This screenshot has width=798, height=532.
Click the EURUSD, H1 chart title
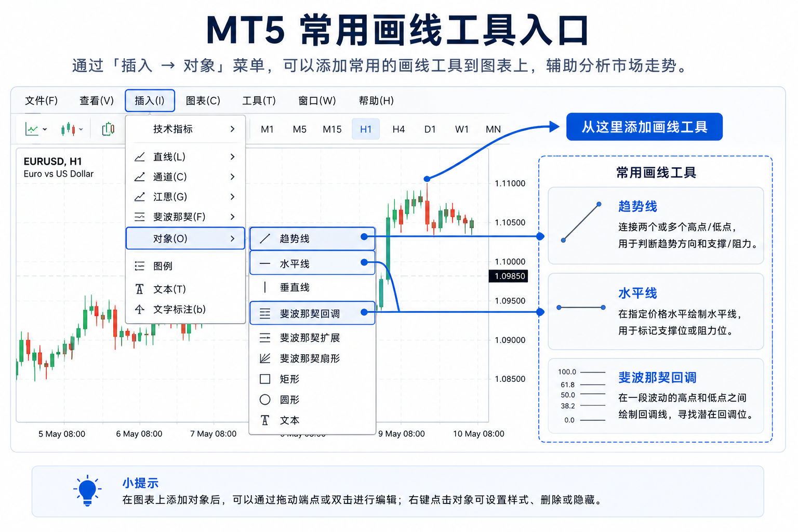point(53,162)
